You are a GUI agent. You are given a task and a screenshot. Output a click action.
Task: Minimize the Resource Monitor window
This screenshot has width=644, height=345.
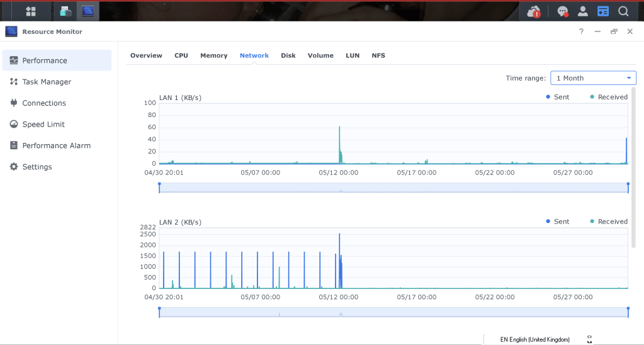(x=597, y=31)
